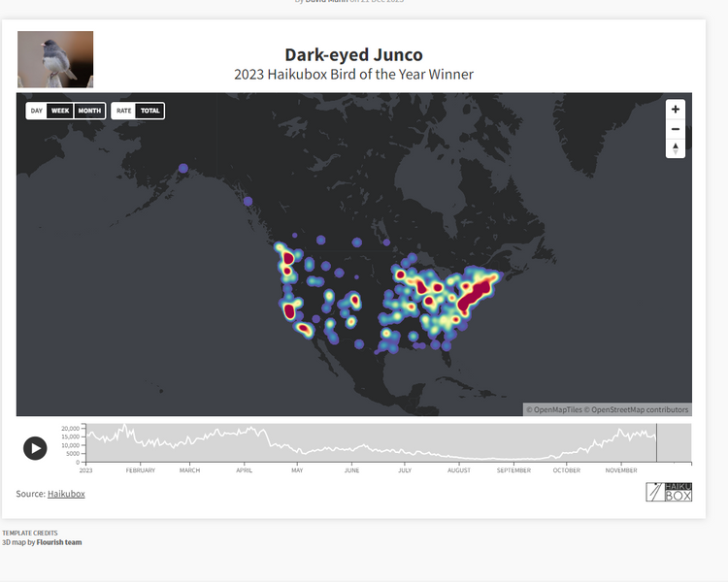
Task: Click the 3D map template link
Action: tap(14, 542)
